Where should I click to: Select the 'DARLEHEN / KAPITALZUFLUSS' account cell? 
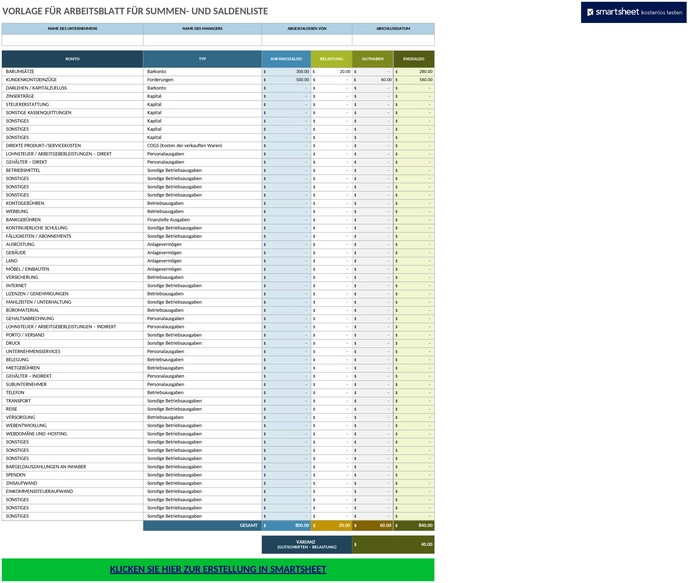tap(72, 88)
